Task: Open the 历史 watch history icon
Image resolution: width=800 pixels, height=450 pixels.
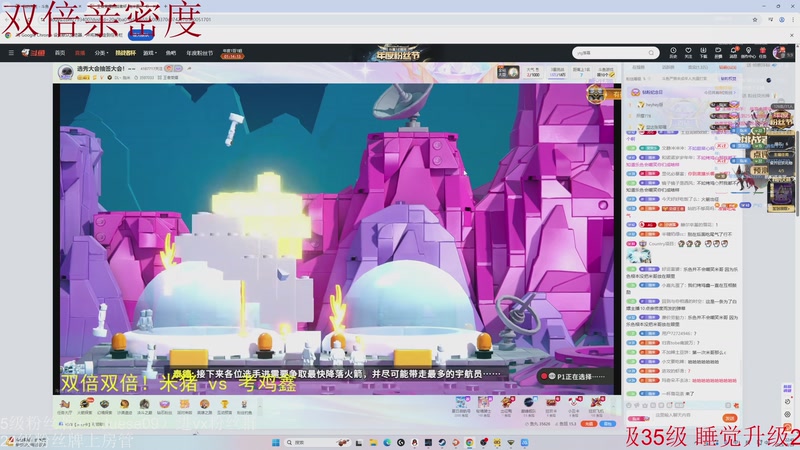Action: click(673, 53)
